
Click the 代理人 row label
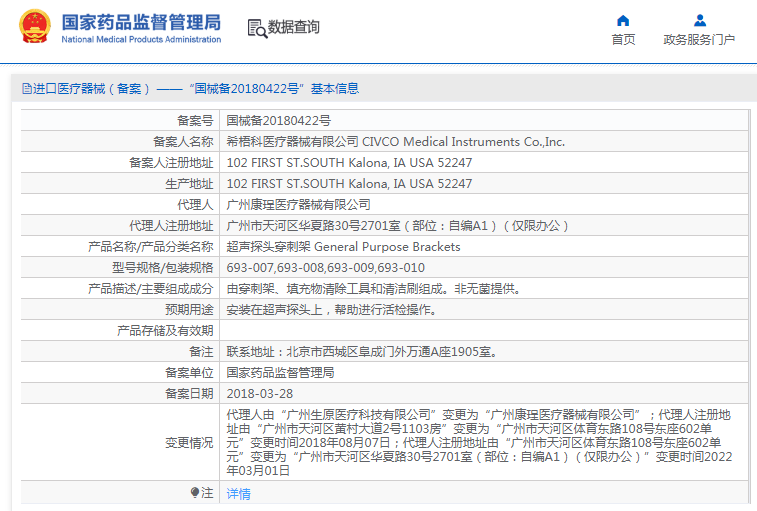tap(195, 205)
